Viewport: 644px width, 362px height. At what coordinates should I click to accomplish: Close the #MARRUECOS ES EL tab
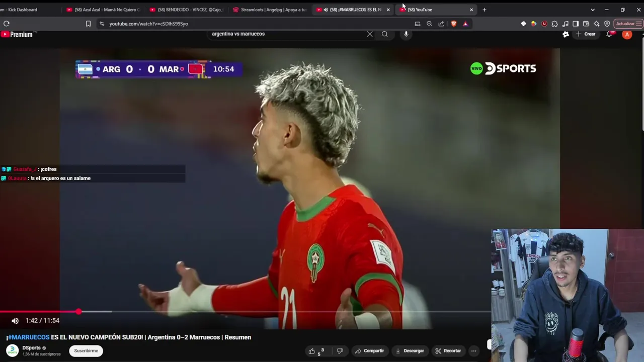tap(388, 10)
